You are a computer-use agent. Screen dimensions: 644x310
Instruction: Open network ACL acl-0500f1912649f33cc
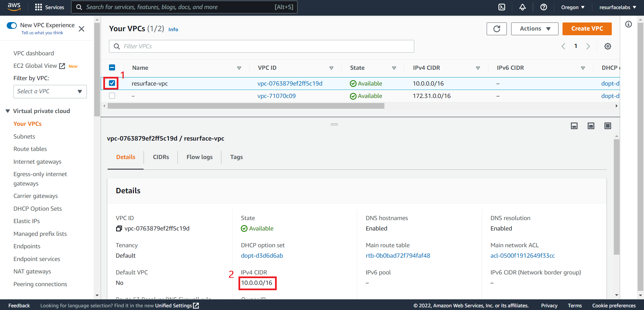click(x=523, y=256)
